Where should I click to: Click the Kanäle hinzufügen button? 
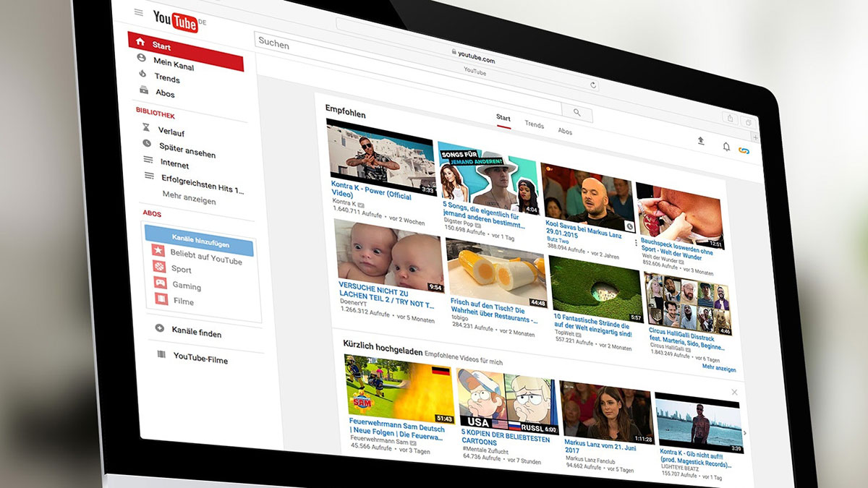199,239
